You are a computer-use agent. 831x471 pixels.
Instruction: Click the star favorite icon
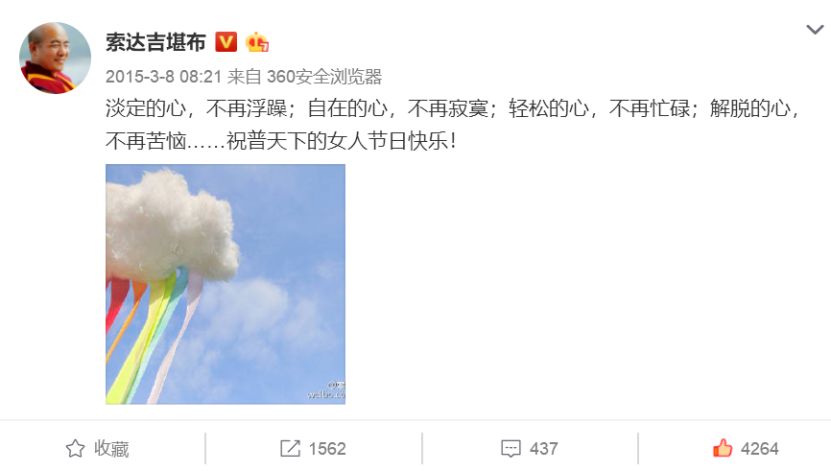tap(75, 449)
